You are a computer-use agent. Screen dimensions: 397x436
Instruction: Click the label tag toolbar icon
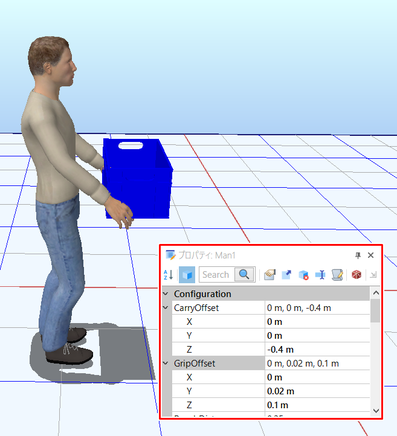[270, 275]
